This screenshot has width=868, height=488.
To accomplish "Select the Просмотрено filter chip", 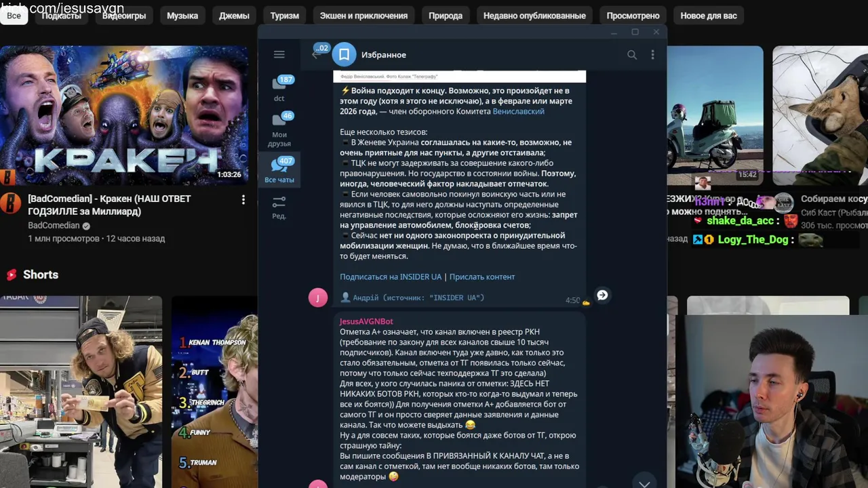I will pos(633,16).
